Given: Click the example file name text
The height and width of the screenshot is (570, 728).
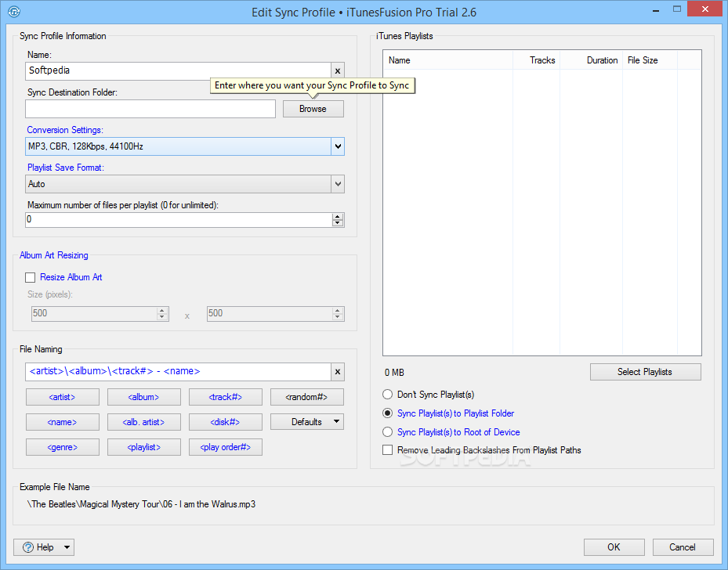Looking at the screenshot, I should (x=141, y=504).
